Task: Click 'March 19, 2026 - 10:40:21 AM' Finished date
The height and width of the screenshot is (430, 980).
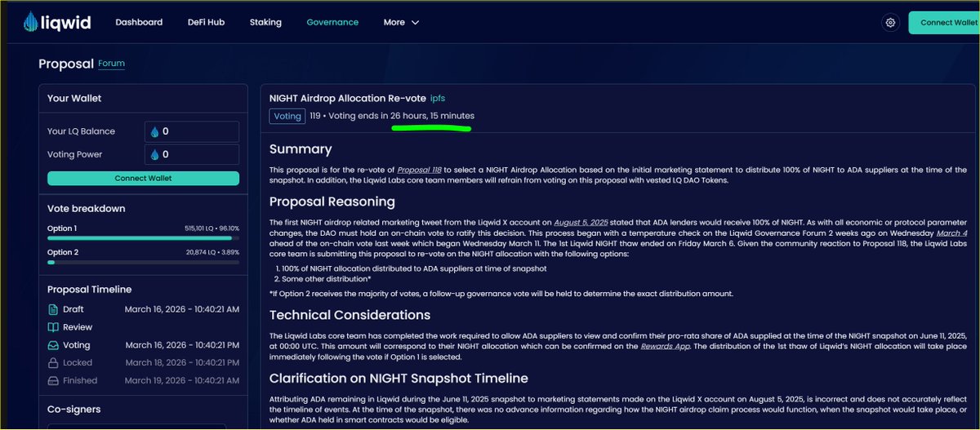Action: pos(181,380)
